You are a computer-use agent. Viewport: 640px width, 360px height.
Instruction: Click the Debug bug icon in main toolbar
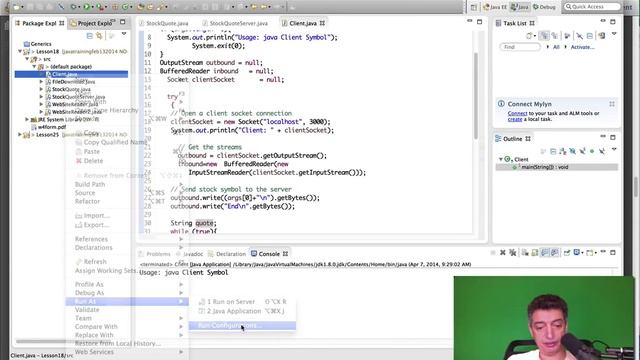point(74,7)
